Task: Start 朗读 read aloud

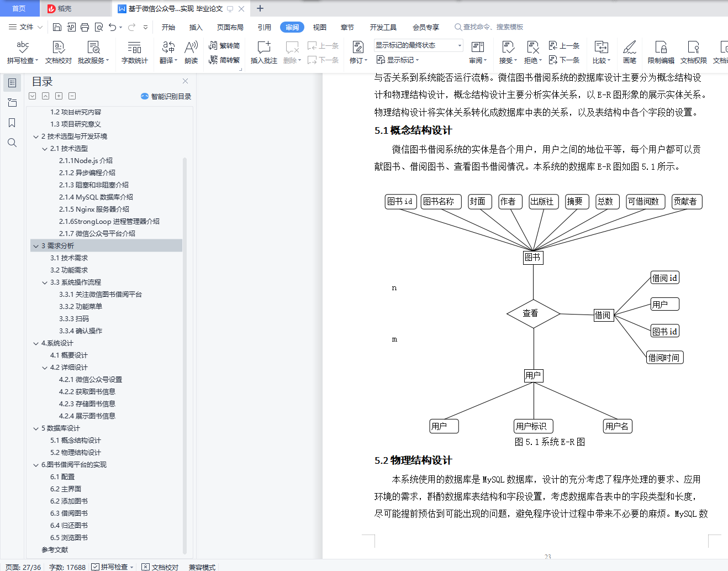Action: 191,53
